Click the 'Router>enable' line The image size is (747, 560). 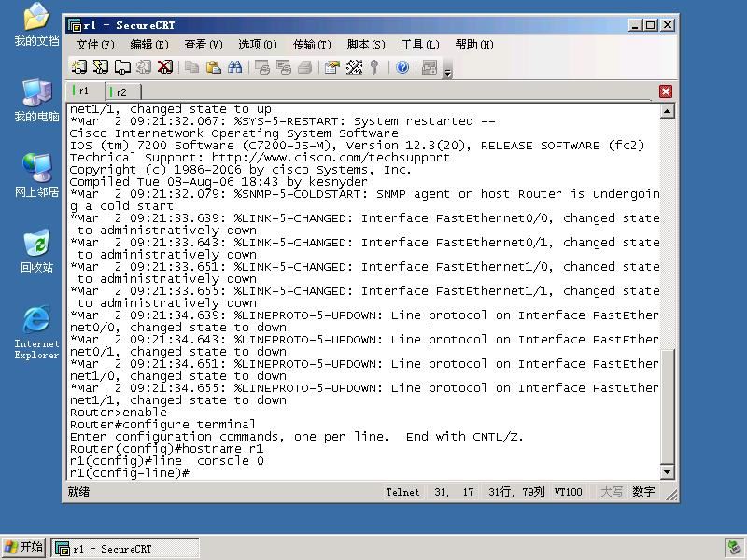[x=119, y=413]
